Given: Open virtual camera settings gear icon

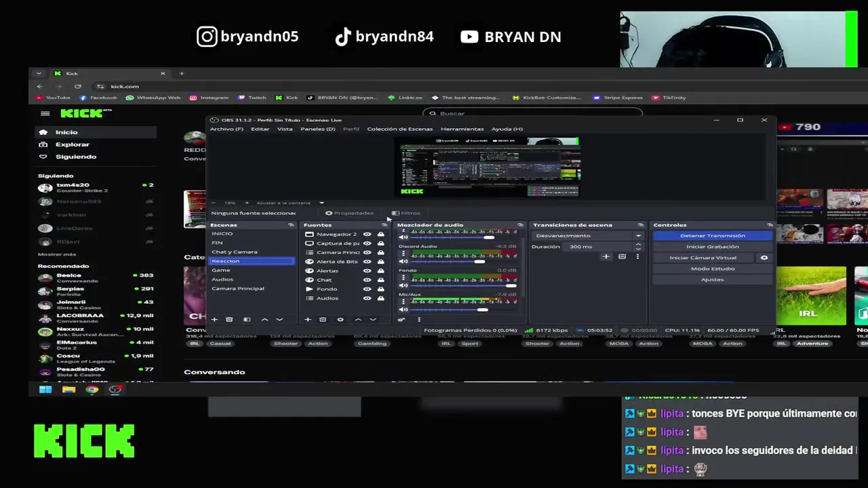Looking at the screenshot, I should (x=764, y=258).
